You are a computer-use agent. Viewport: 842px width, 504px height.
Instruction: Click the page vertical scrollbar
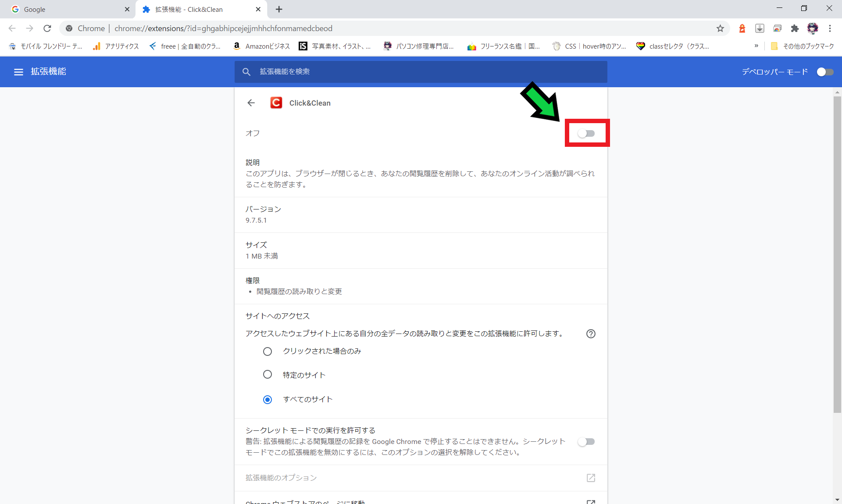[x=837, y=254]
